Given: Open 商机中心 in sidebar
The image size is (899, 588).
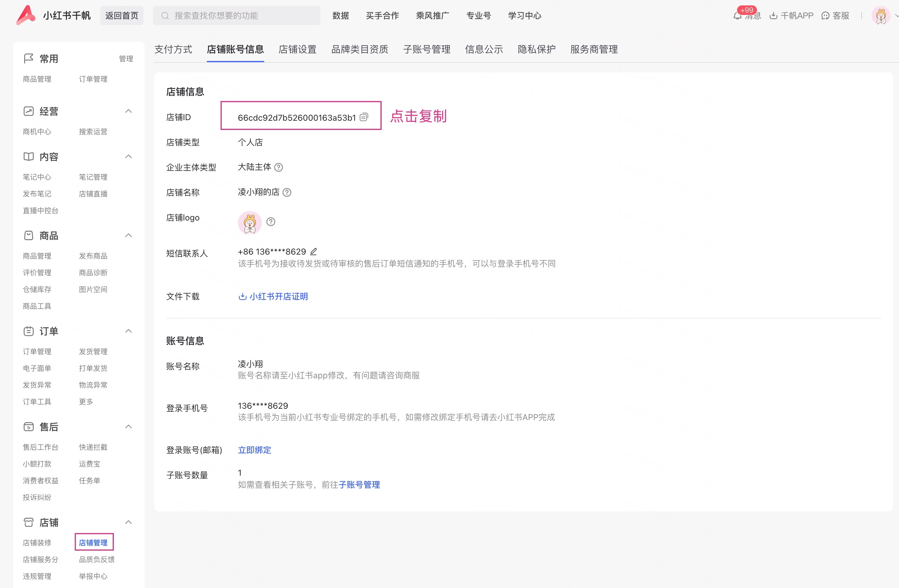Looking at the screenshot, I should [x=37, y=131].
